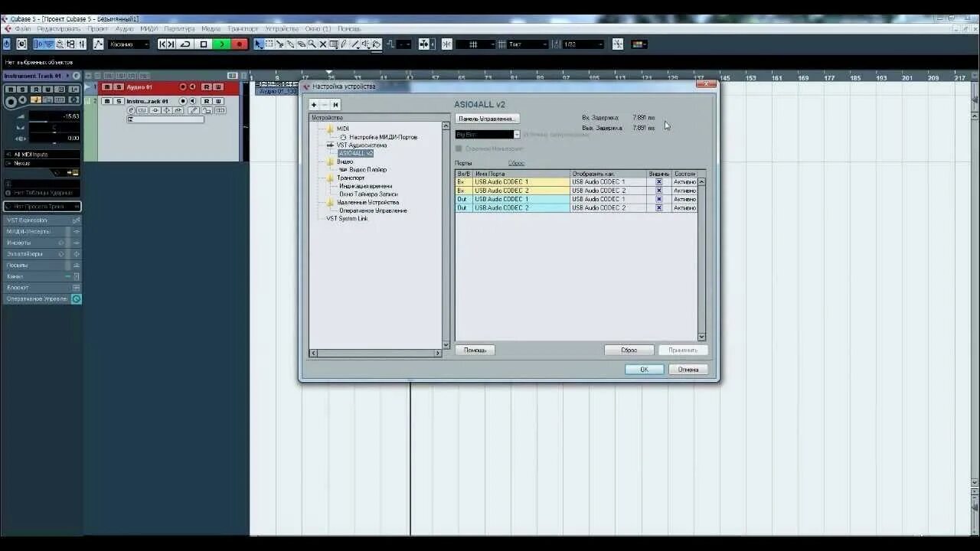Open the ASIO control panel button
The height and width of the screenshot is (551, 980).
click(488, 119)
